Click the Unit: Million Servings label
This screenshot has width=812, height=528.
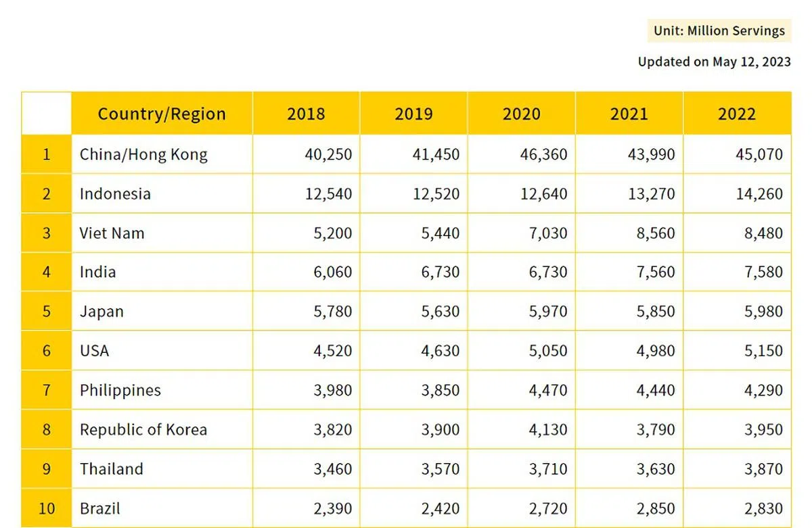click(719, 31)
